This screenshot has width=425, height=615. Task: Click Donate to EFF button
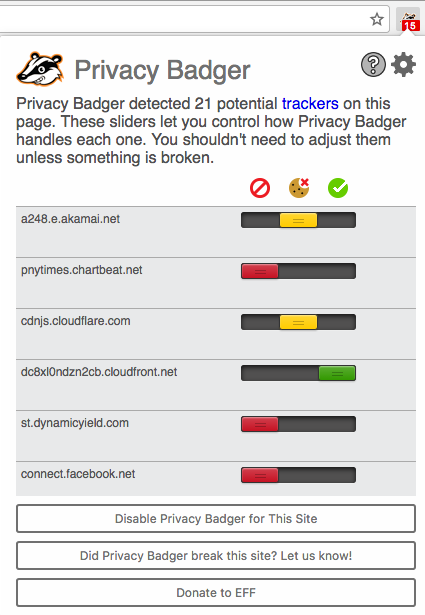point(216,592)
